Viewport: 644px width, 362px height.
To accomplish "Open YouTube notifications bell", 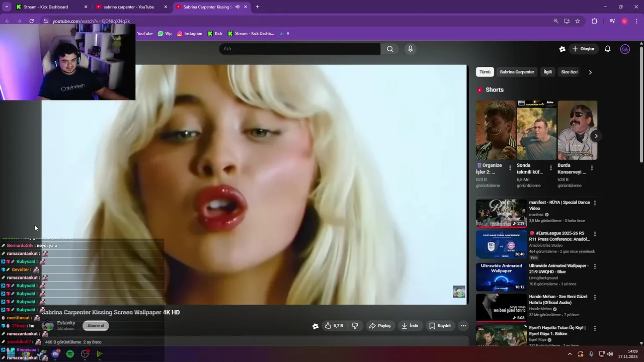I will point(608,49).
